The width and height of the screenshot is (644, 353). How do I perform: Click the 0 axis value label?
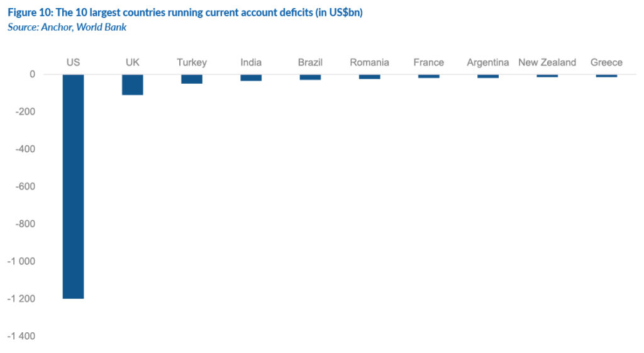33,74
